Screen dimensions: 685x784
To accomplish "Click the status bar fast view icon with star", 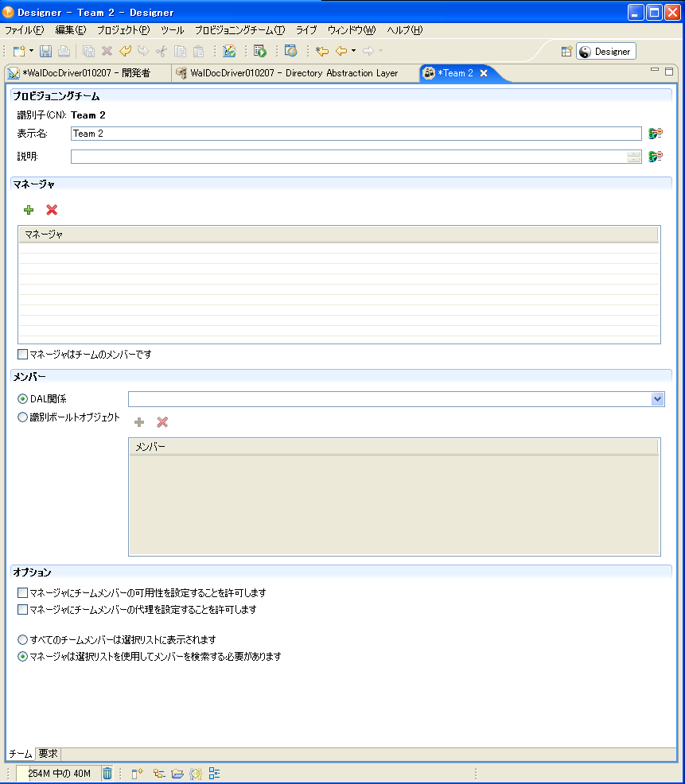I will tap(137, 774).
